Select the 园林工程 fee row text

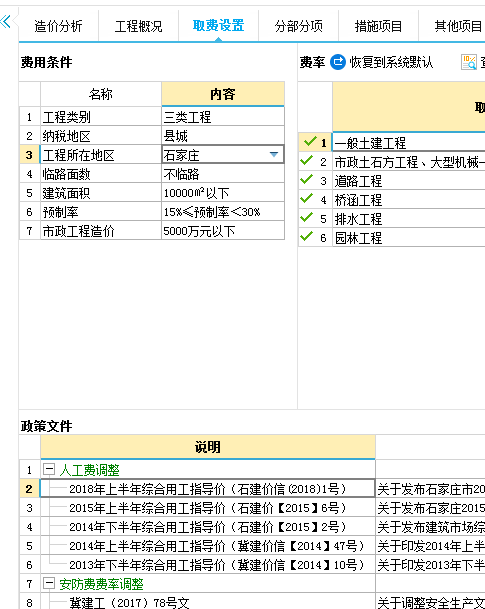tap(358, 238)
